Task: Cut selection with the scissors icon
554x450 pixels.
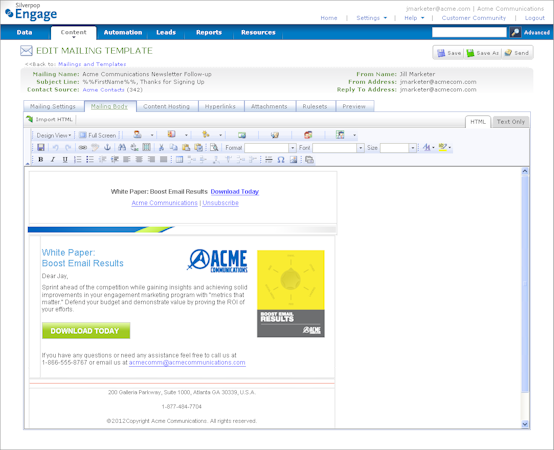Action: coord(161,147)
